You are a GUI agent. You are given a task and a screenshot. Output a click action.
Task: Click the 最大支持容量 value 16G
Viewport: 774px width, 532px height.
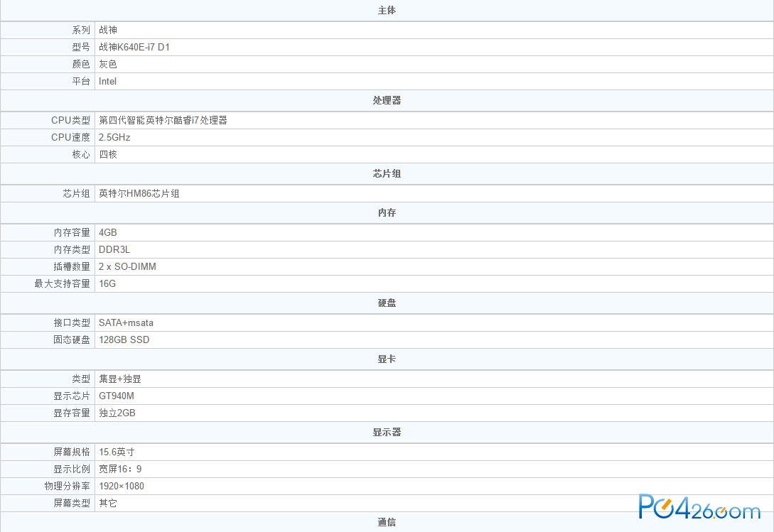tap(107, 284)
